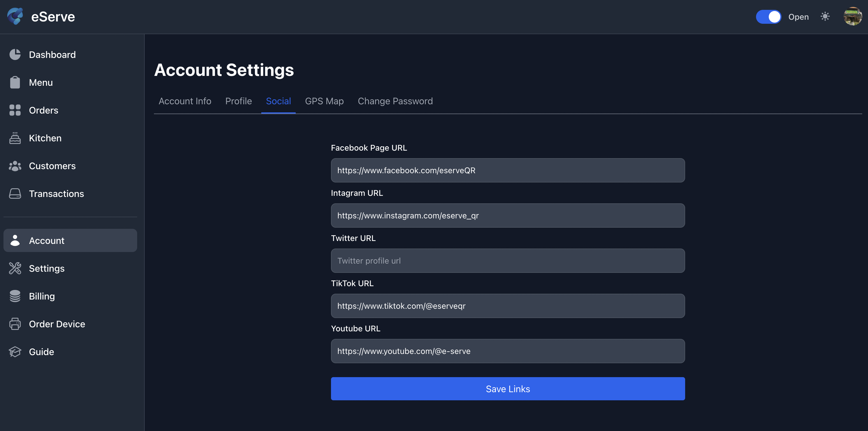The width and height of the screenshot is (868, 431).
Task: Click into the Facebook Page URL field
Action: point(507,170)
